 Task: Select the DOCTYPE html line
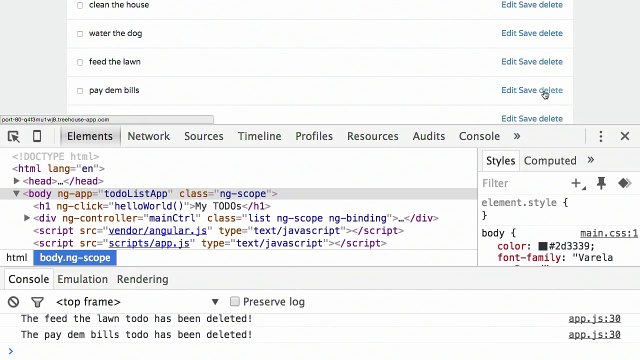pos(56,156)
